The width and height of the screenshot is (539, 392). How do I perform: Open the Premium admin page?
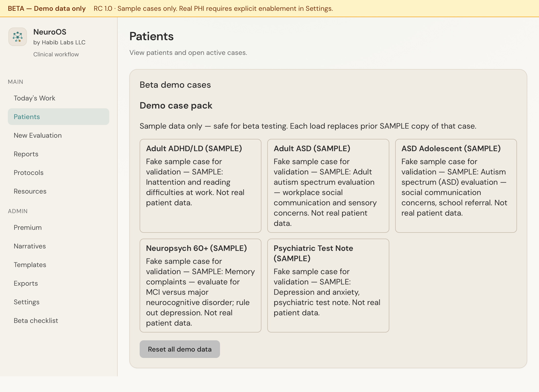click(59, 227)
